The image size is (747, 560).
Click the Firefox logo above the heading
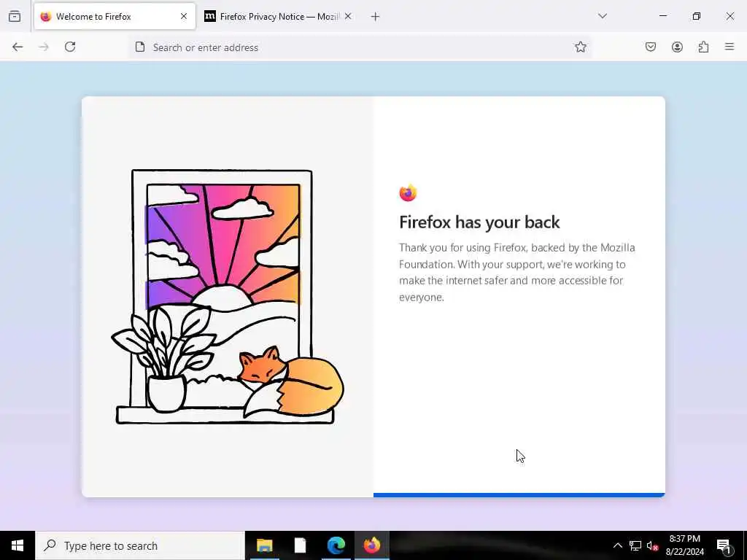(x=408, y=192)
